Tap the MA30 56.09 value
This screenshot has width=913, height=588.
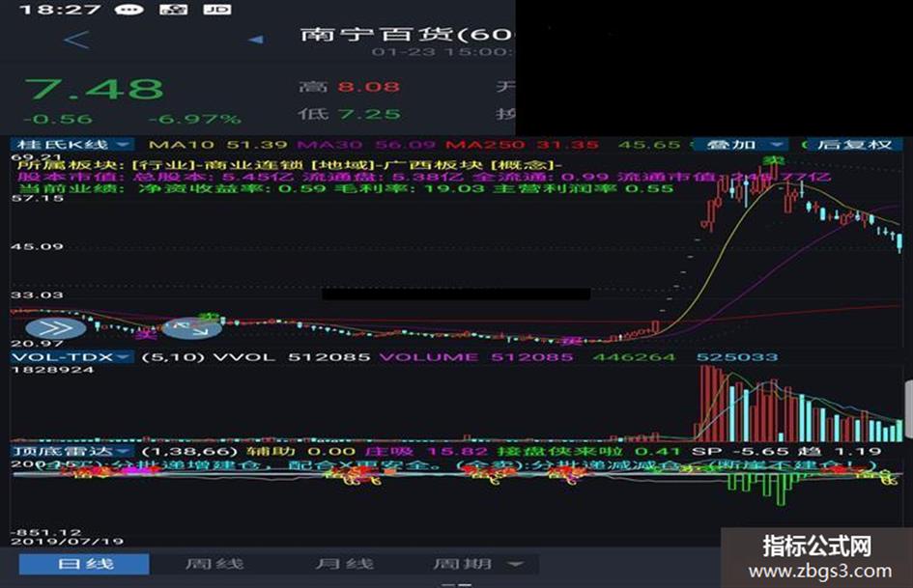[x=366, y=145]
